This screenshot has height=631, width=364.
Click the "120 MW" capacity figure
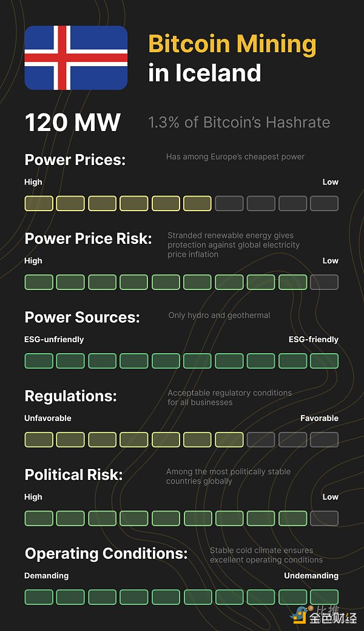click(x=73, y=123)
